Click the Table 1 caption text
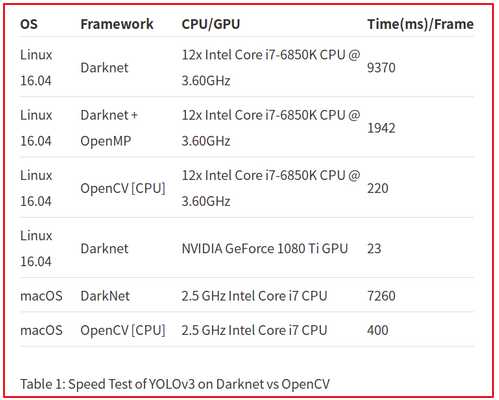 pyautogui.click(x=175, y=384)
